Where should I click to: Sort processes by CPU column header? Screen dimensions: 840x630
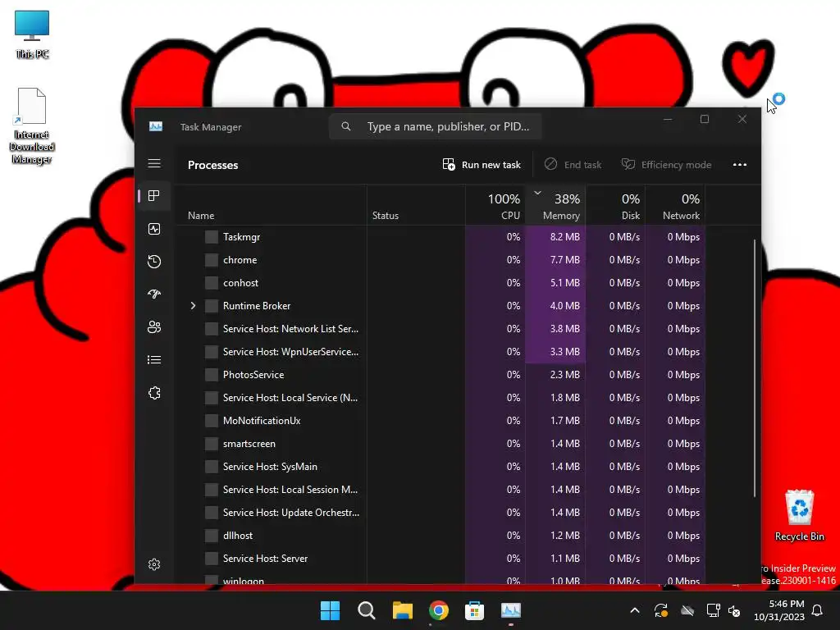coord(495,206)
